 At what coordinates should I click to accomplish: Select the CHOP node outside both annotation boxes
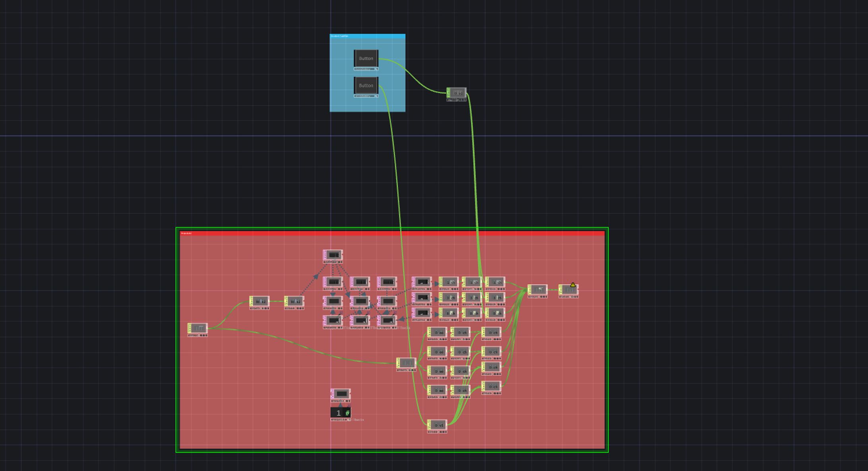(x=457, y=93)
